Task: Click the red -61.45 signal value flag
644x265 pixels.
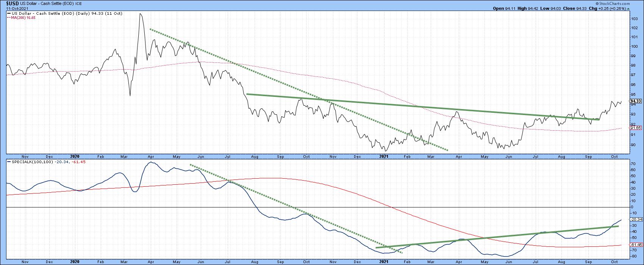Action: pos(636,245)
